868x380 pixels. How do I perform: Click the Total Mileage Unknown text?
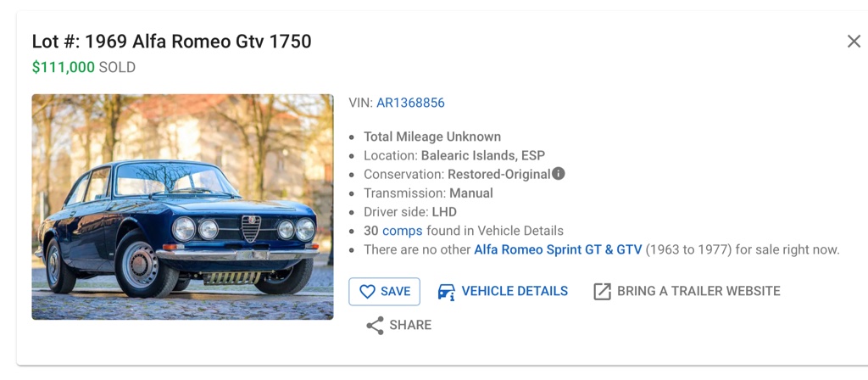point(432,137)
